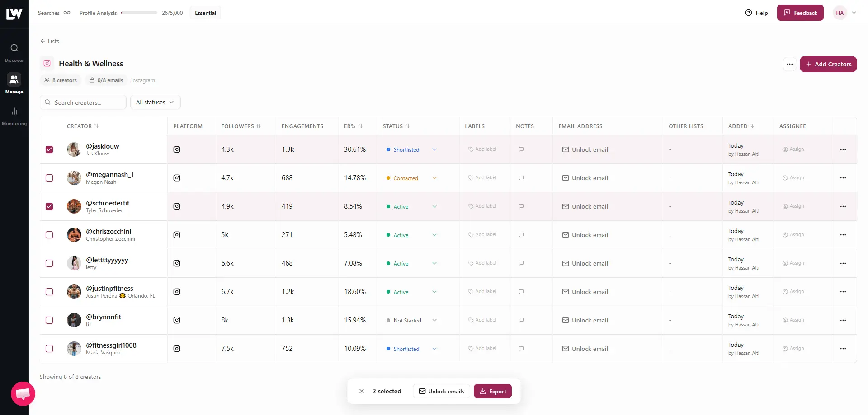Image resolution: width=868 pixels, height=415 pixels.
Task: Add a note for @justinpfitness
Action: (521, 292)
